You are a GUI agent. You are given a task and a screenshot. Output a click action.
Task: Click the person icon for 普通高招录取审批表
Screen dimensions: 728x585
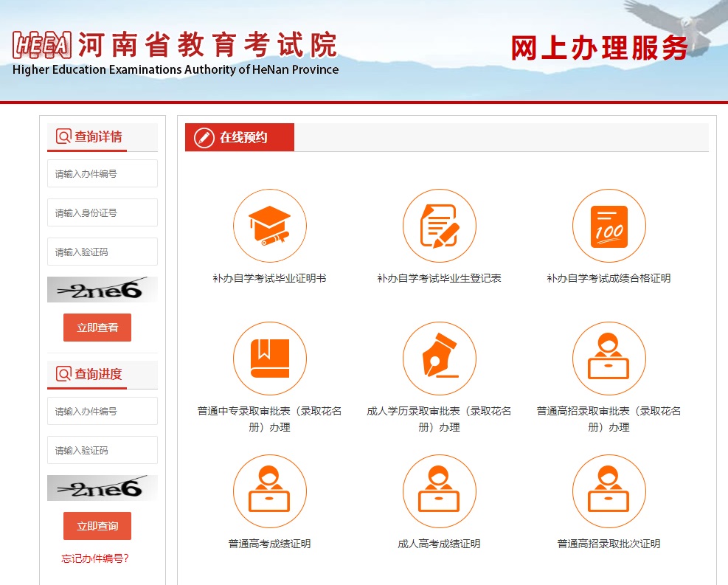pyautogui.click(x=609, y=359)
